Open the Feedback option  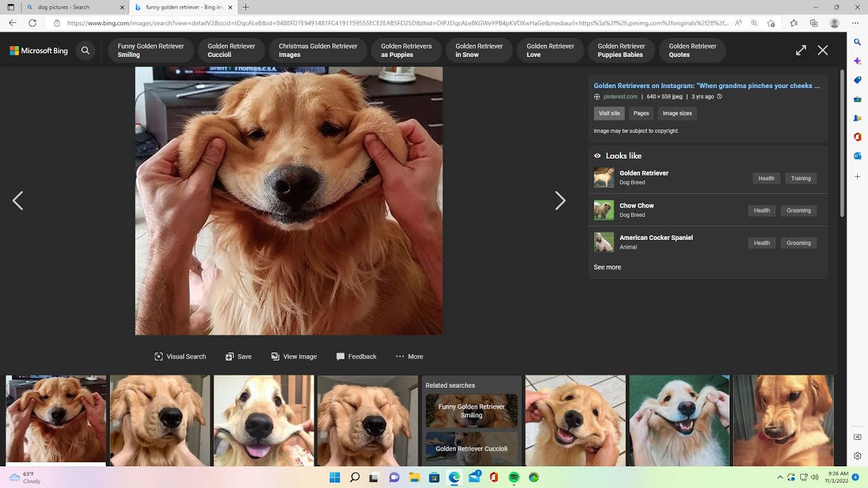point(356,357)
